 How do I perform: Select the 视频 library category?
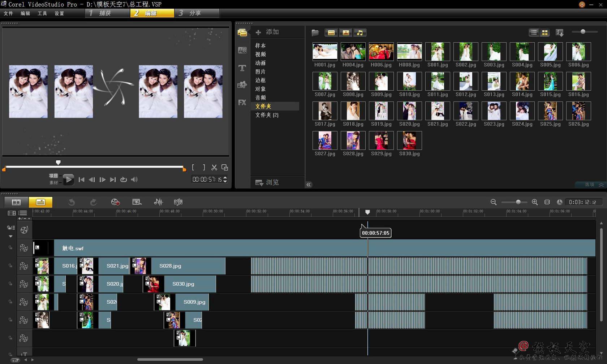click(261, 54)
